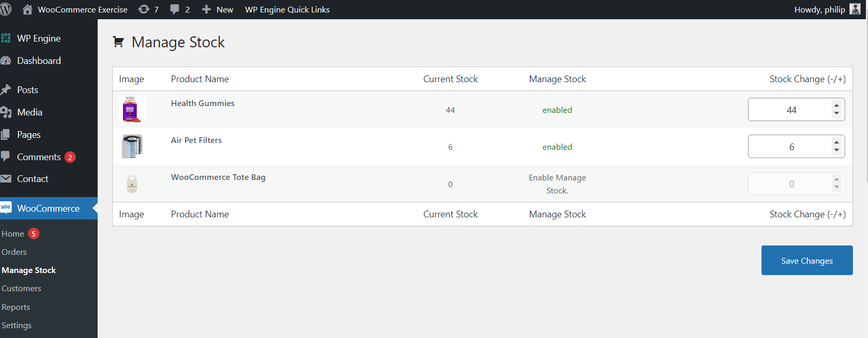Click the bottom Product Name footer label
The width and height of the screenshot is (868, 338).
(200, 214)
